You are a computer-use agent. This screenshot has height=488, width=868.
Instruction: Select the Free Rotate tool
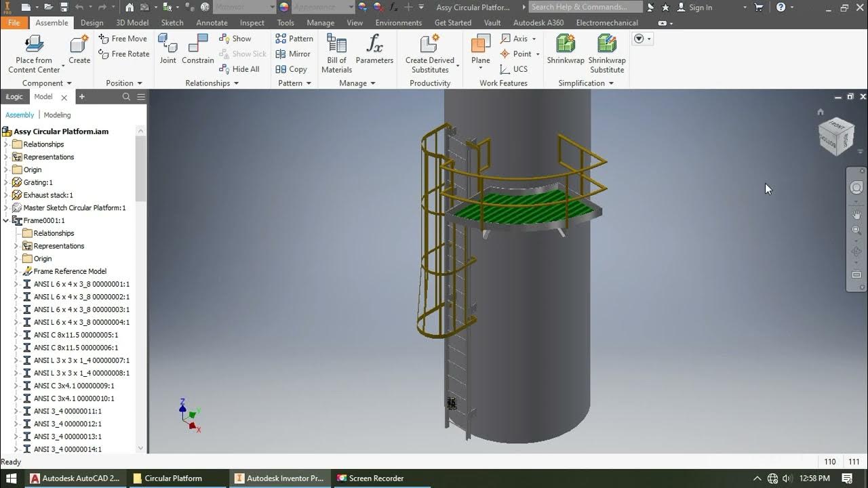pyautogui.click(x=123, y=54)
